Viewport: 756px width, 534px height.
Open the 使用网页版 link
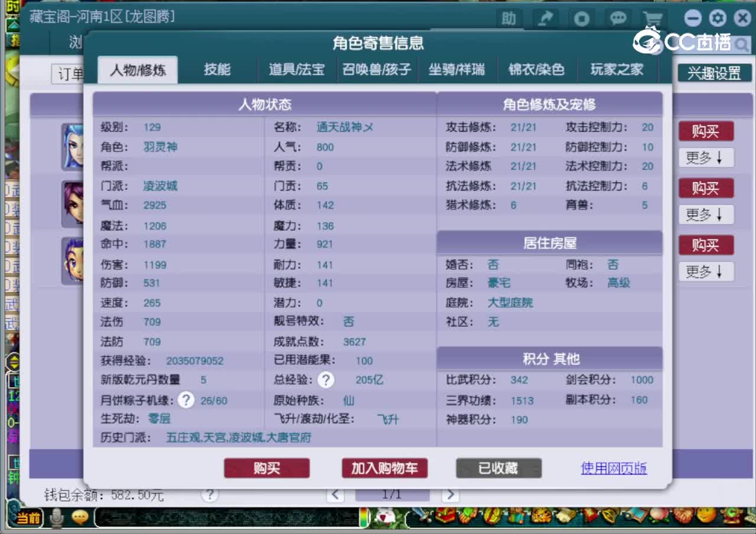point(614,468)
